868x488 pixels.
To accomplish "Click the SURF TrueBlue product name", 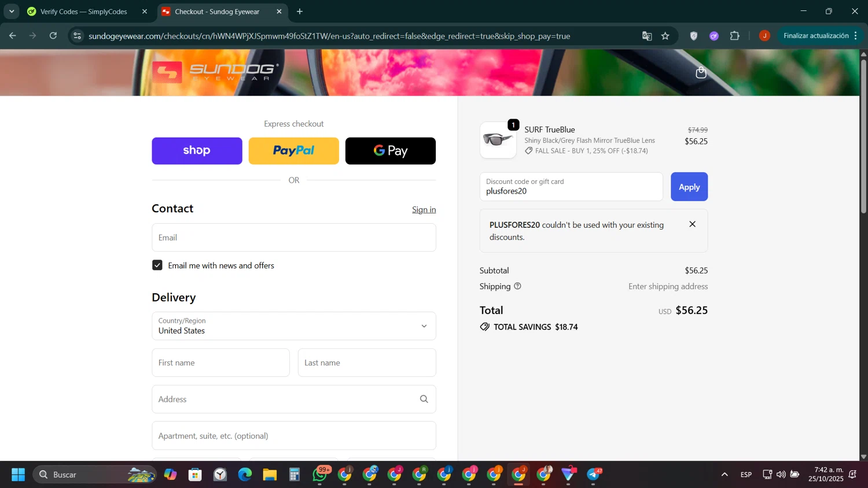I will (x=550, y=130).
